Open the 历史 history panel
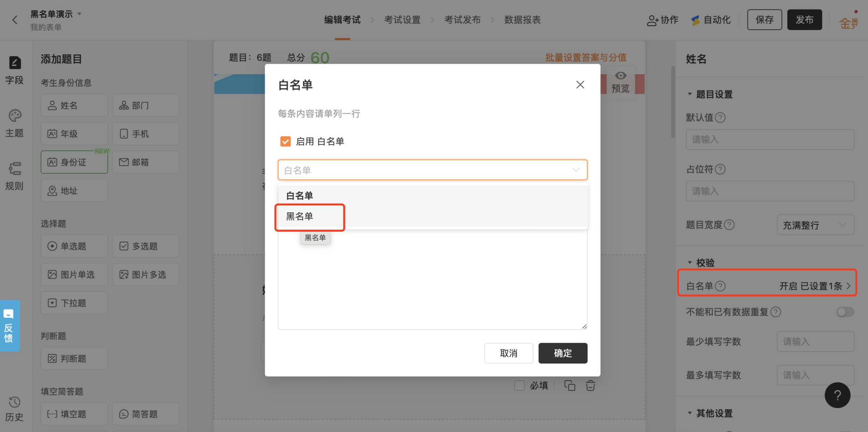 click(x=15, y=409)
